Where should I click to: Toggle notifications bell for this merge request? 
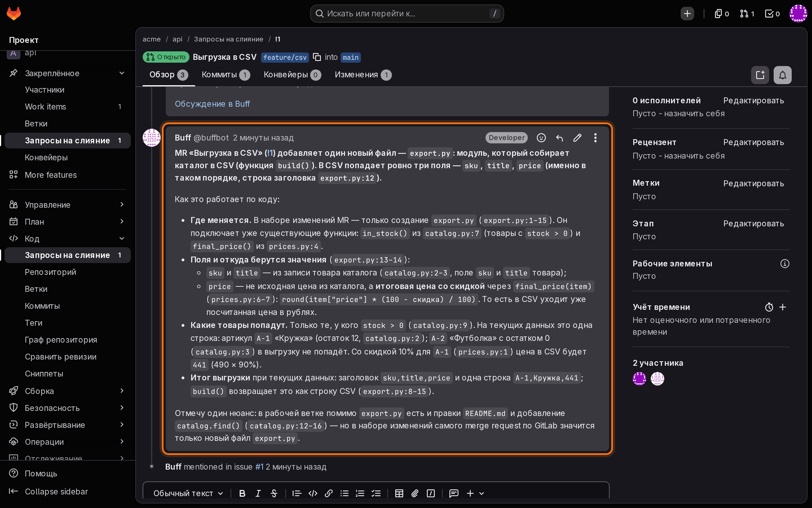(x=782, y=75)
